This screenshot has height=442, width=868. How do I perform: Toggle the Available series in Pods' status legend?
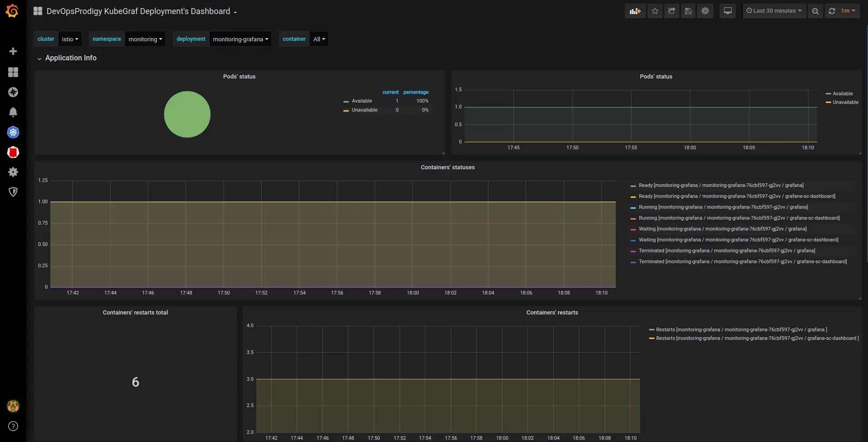pos(843,93)
